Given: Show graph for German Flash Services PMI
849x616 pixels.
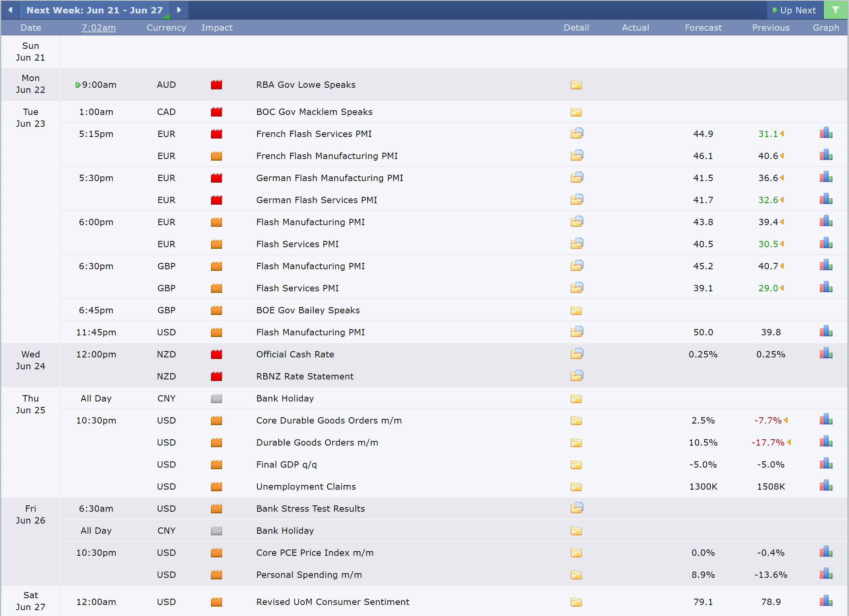Looking at the screenshot, I should click(x=826, y=199).
